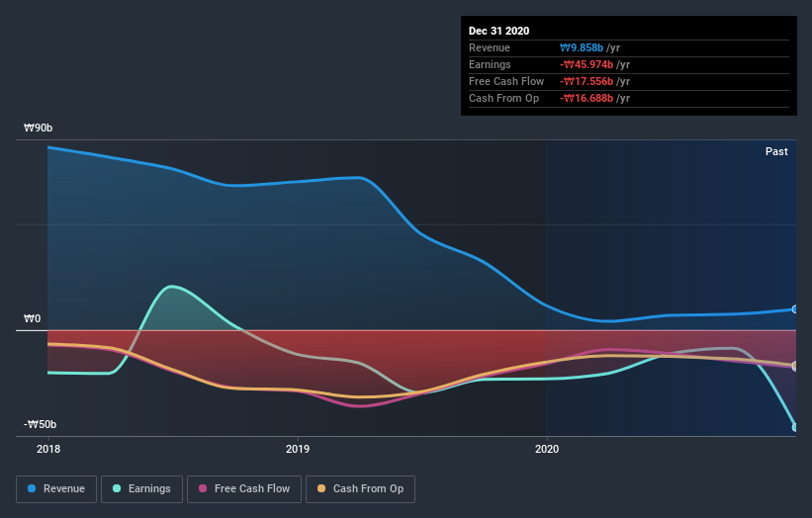This screenshot has width=812, height=518.
Task: Click the Cash From Op label in tooltip
Action: pyautogui.click(x=503, y=98)
